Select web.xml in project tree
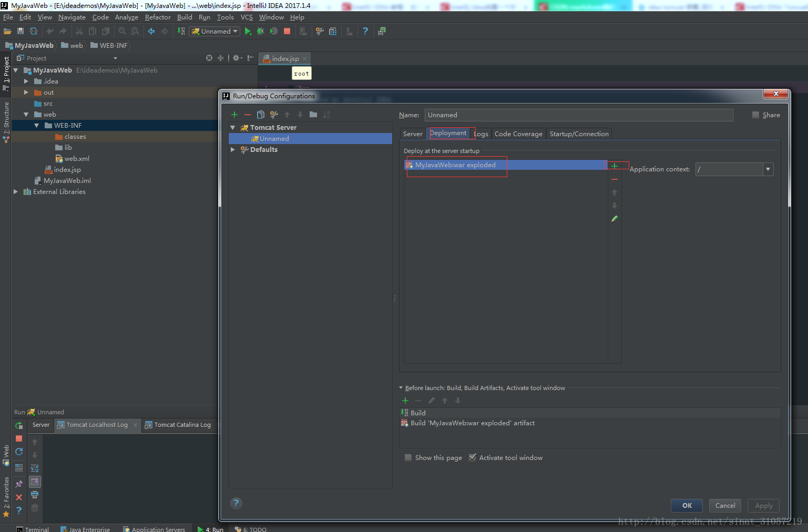 (73, 159)
